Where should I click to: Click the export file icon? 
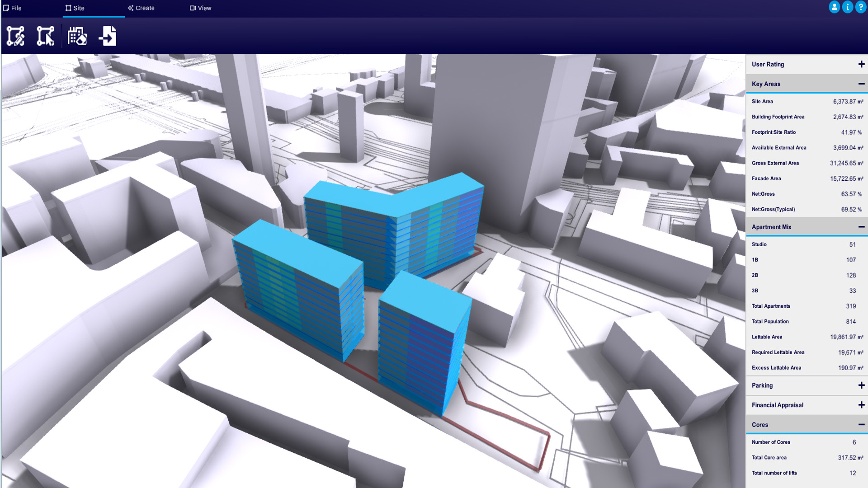point(107,36)
